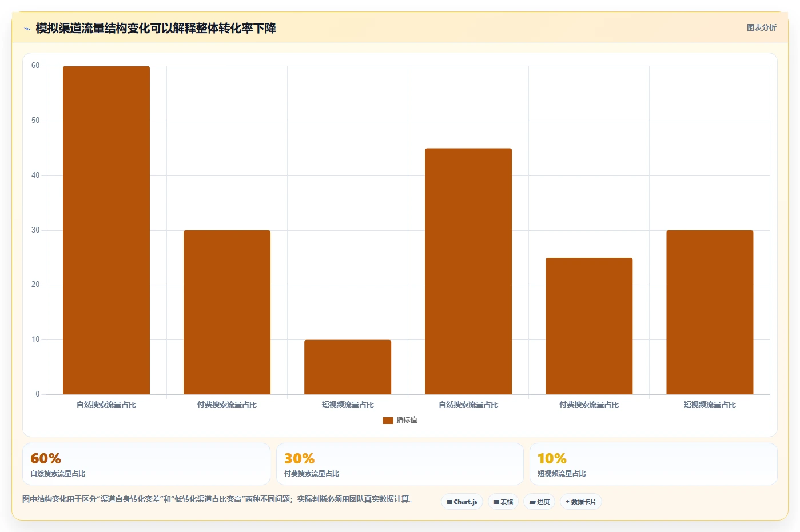Select the 表格 tag pill

coord(503,502)
